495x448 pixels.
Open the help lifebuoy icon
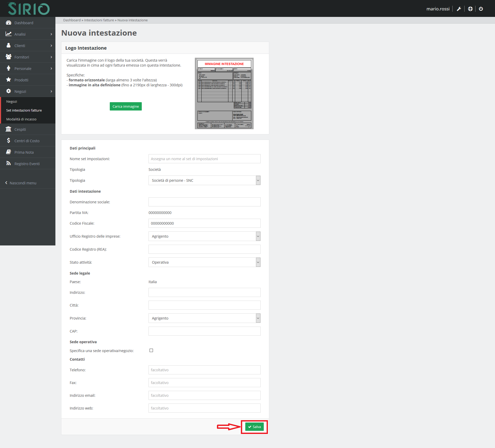coord(470,9)
